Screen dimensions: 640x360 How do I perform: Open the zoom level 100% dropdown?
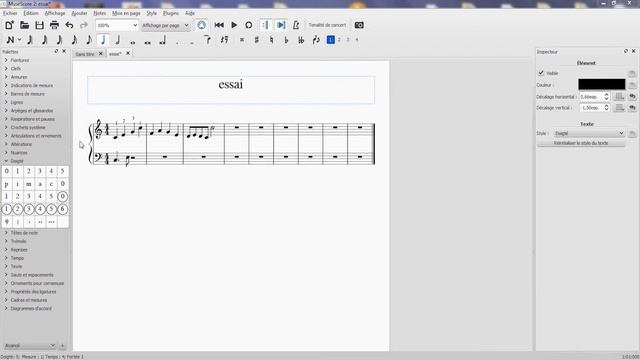(x=117, y=25)
